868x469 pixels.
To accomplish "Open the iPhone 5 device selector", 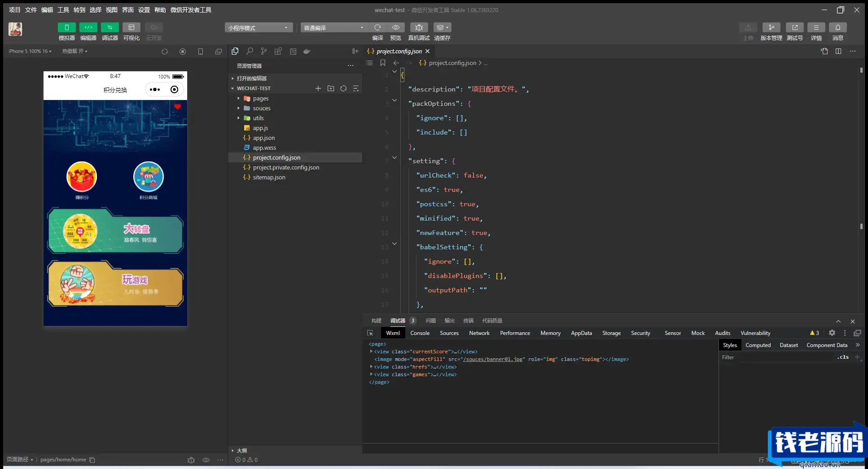I will (x=30, y=51).
